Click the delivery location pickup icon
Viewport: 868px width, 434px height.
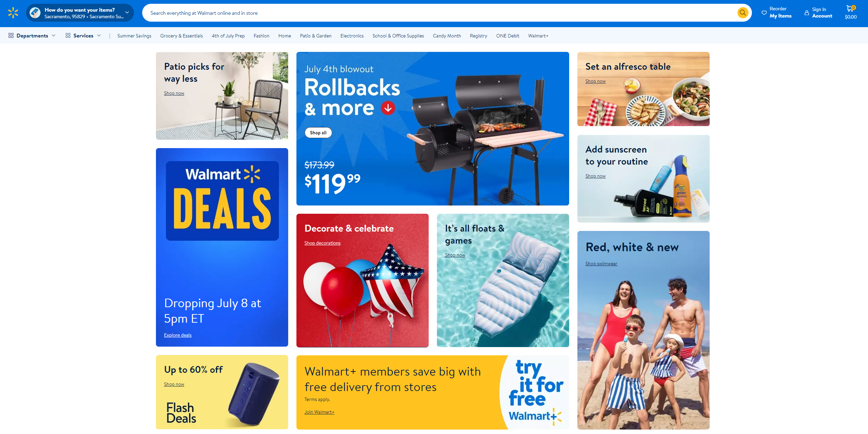coord(35,13)
